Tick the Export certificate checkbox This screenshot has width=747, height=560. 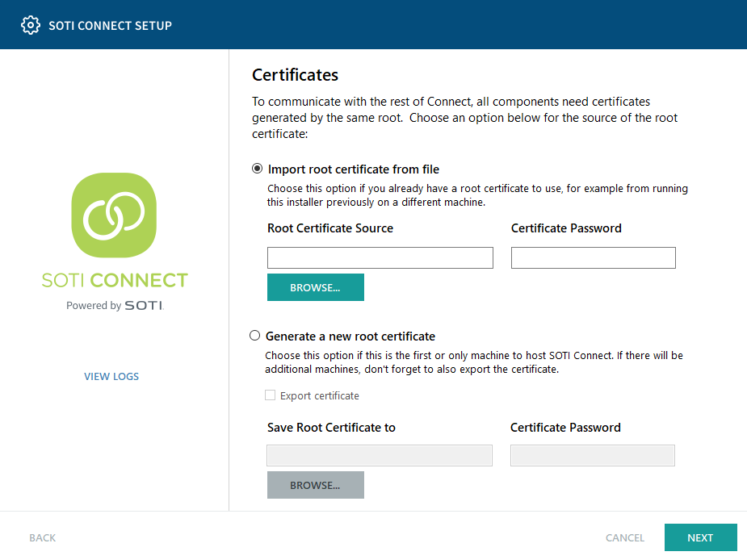[x=270, y=395]
